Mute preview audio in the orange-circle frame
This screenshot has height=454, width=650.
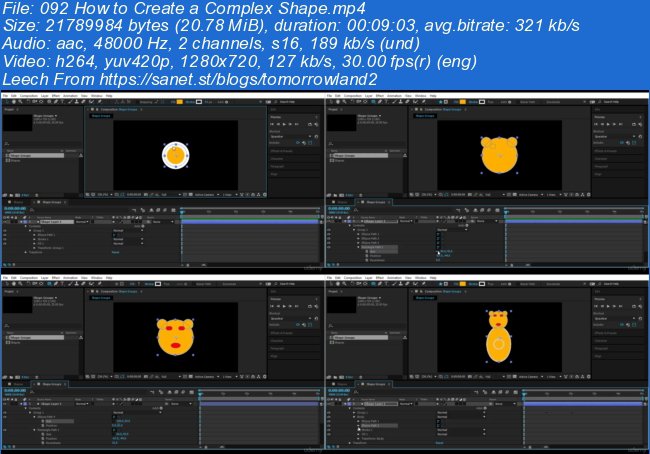[x=316, y=124]
